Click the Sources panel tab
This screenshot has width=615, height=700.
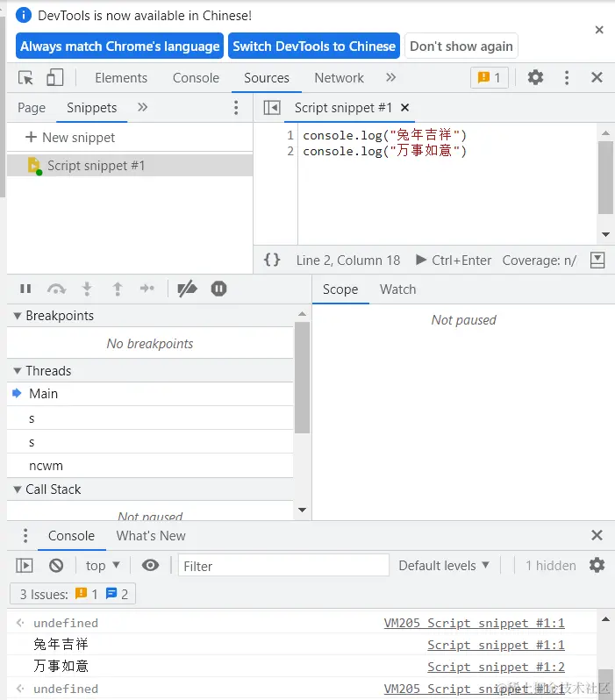(266, 78)
